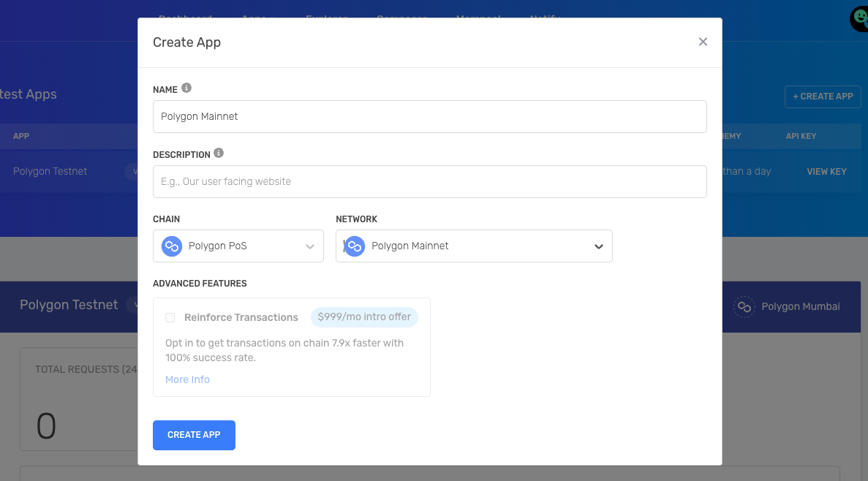The height and width of the screenshot is (481, 868).
Task: Open the Network dropdown showing Polygon Mainnet
Action: pyautogui.click(x=474, y=246)
